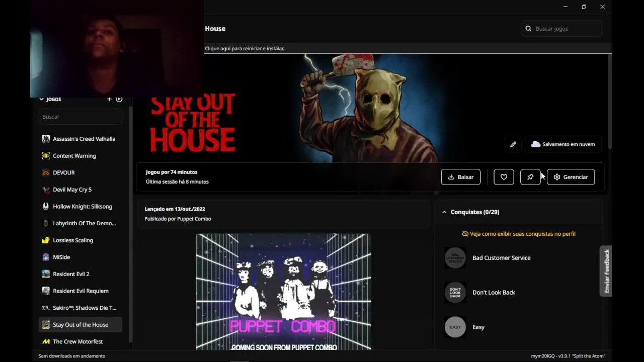Open the Easy achievement badge
The height and width of the screenshot is (362, 644).
point(455,327)
